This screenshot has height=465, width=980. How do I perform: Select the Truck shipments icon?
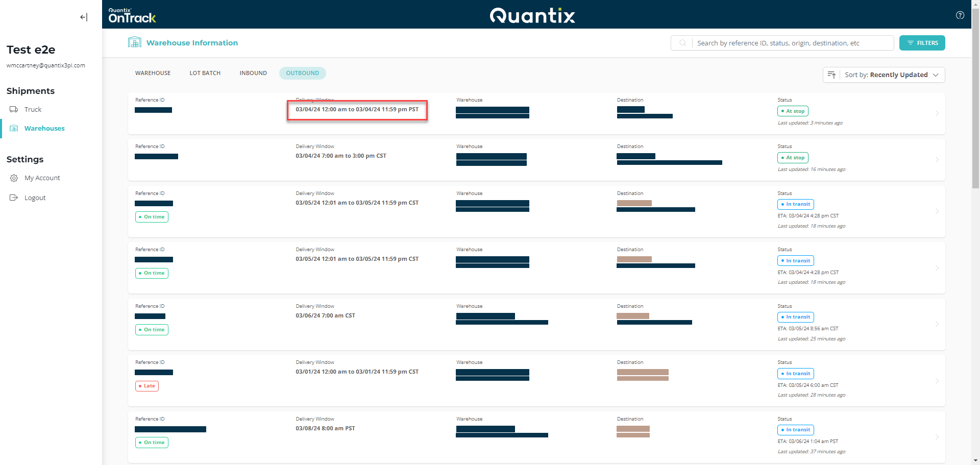pyautogui.click(x=14, y=109)
